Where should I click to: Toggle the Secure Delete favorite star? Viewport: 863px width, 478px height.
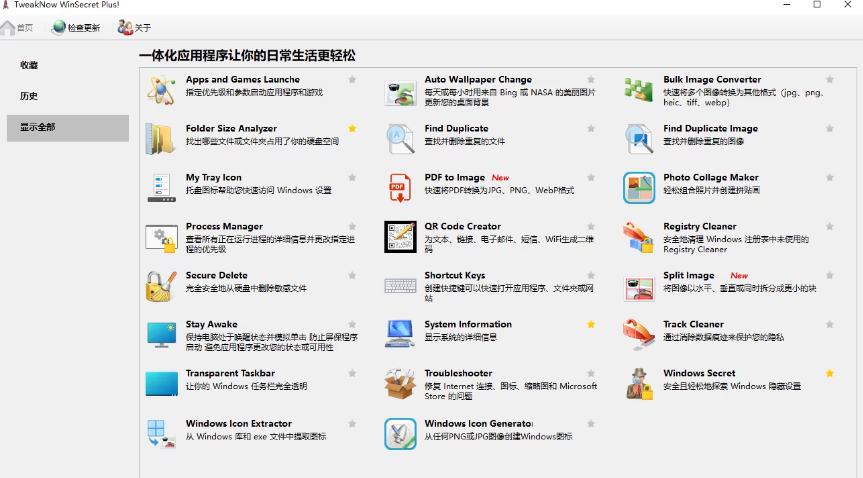pos(352,275)
